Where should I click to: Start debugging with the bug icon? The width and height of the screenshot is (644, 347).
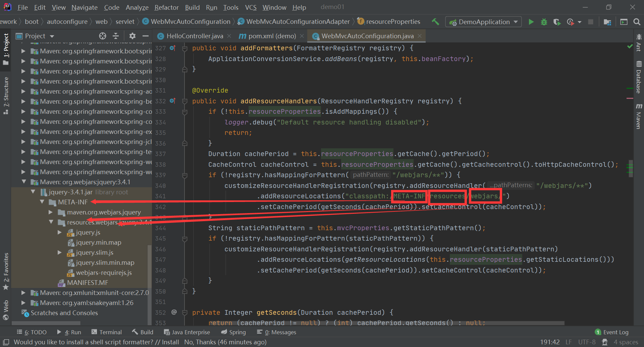tap(544, 22)
